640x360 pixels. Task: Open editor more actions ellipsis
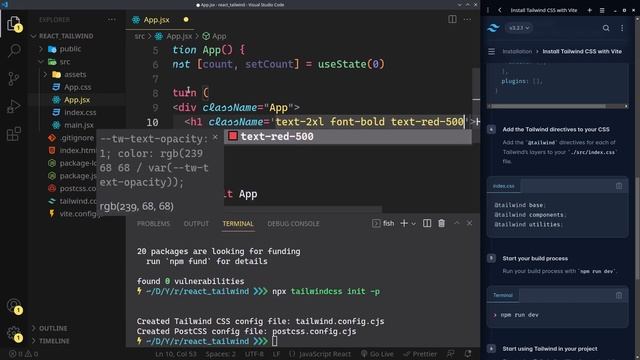467,19
